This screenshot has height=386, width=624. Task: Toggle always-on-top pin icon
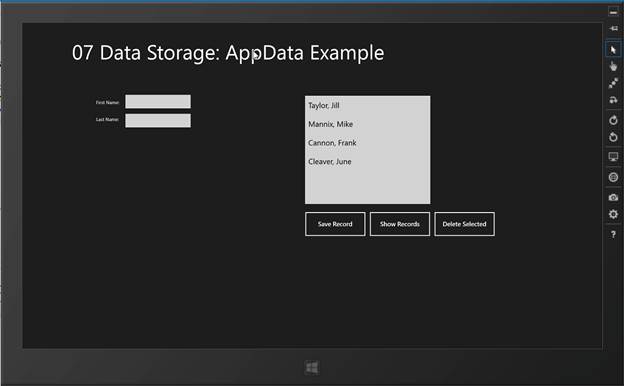613,28
